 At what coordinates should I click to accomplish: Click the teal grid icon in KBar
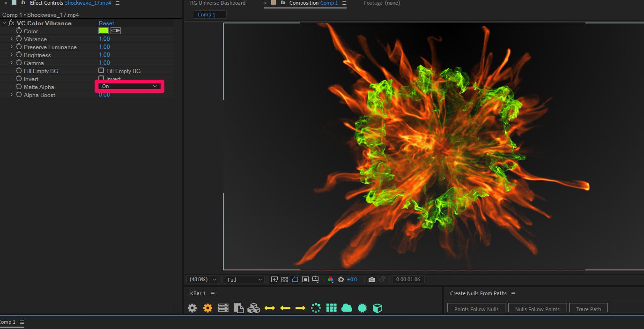tap(332, 308)
